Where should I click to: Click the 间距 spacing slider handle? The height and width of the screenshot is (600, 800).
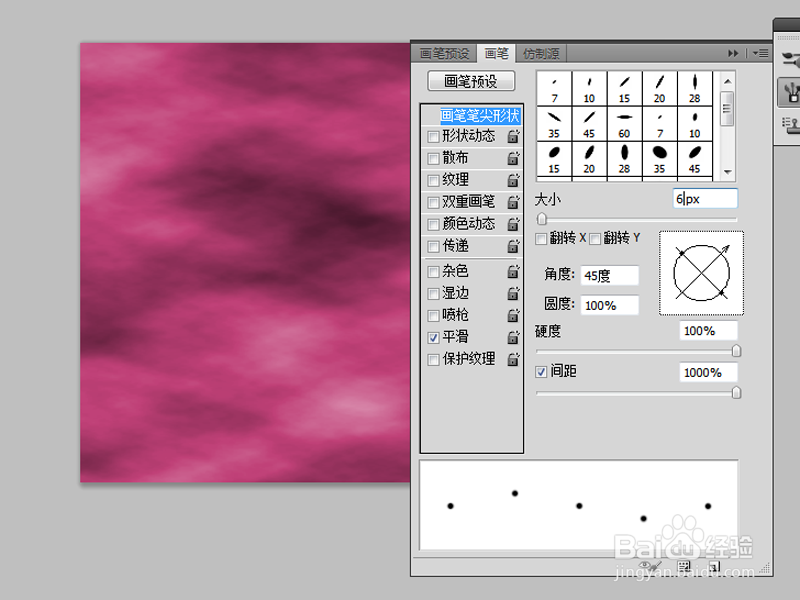click(x=736, y=392)
